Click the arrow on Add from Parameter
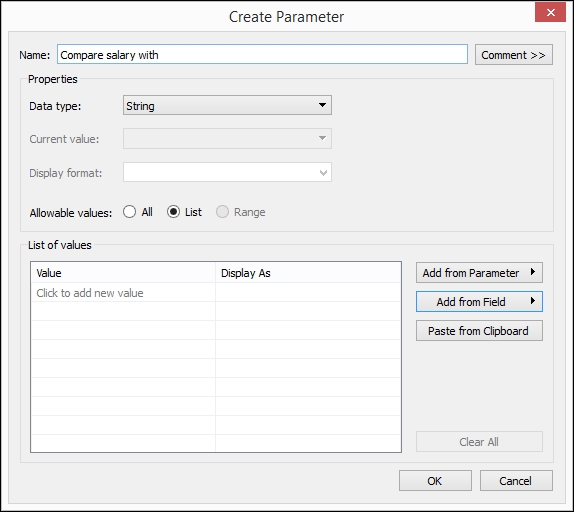Viewport: 574px width, 512px height. pos(533,272)
